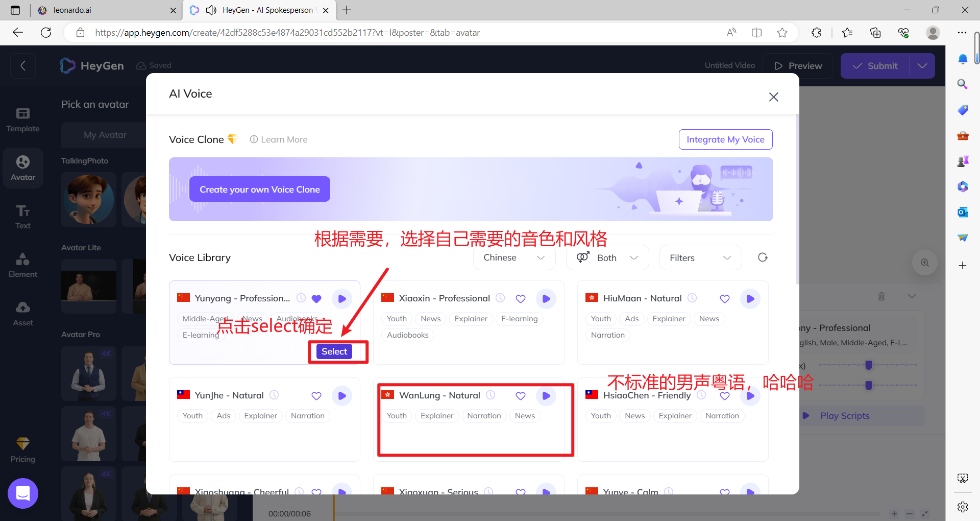
Task: Show history for Xiaoxin Professional clock icon
Action: pos(500,298)
